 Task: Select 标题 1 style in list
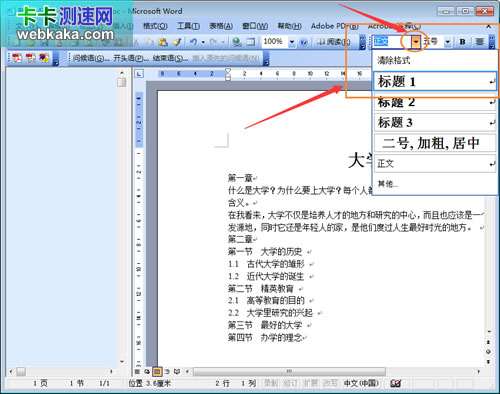click(435, 81)
